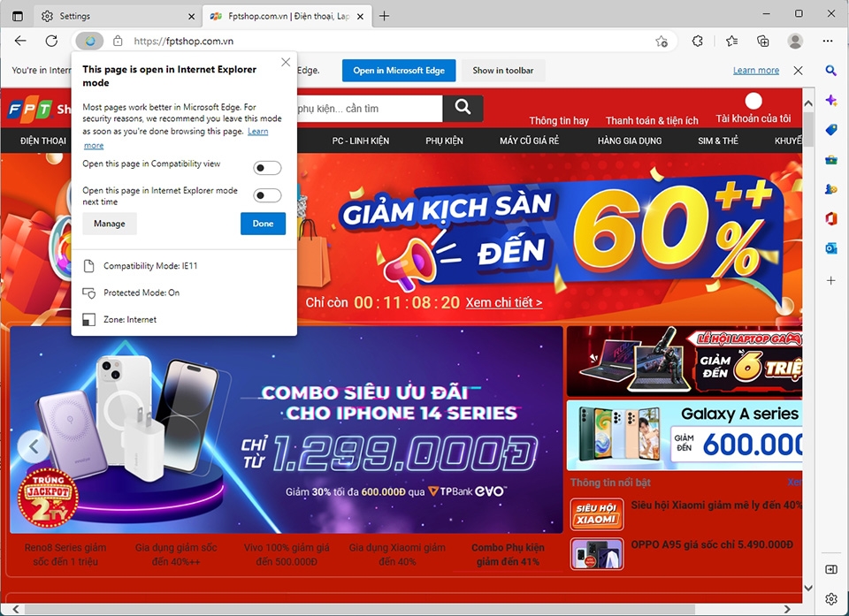This screenshot has height=616, width=849.
Task: Click the site lock icon
Action: (118, 42)
